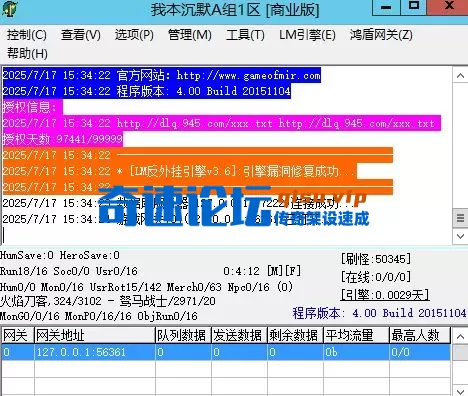Click the LM反外挂引擎v3.6 log line
The width and height of the screenshot is (468, 396).
tap(180, 171)
